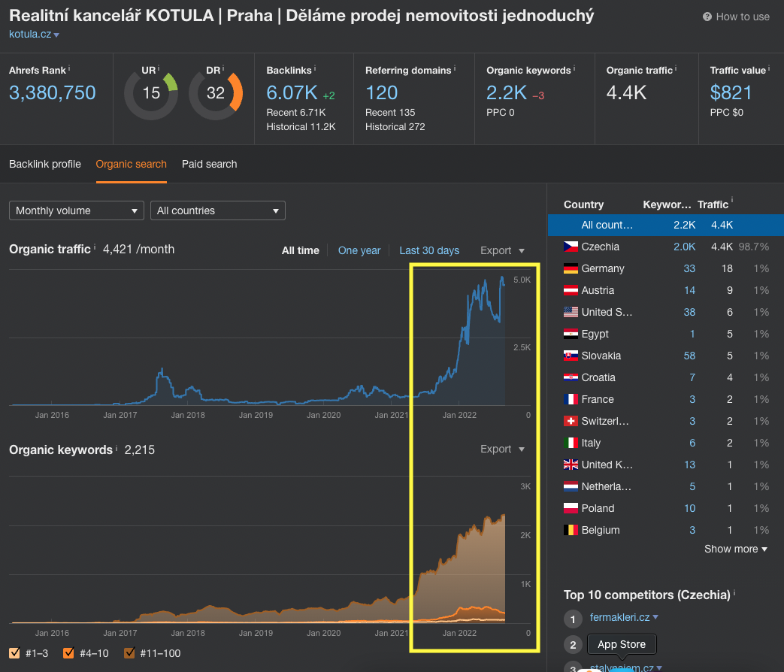This screenshot has width=784, height=672.
Task: Click the Germany flag icon
Action: click(x=571, y=268)
